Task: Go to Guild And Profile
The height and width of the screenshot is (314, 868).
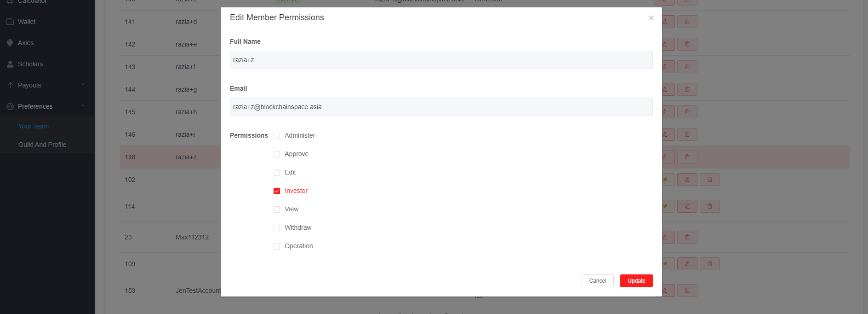Action: pyautogui.click(x=42, y=145)
